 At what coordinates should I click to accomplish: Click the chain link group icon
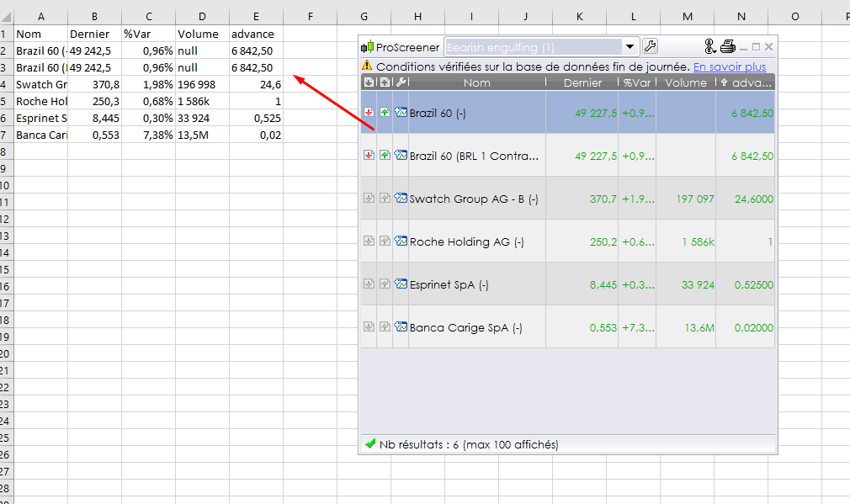(710, 46)
